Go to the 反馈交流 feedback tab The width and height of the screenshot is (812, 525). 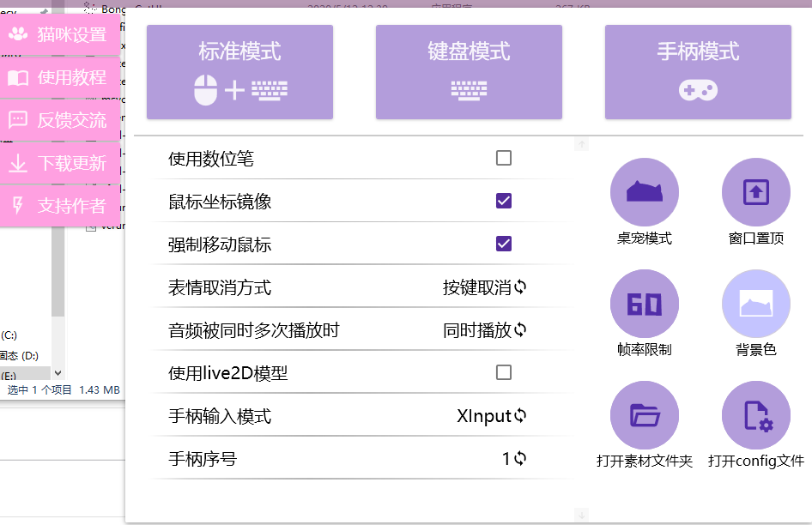(x=60, y=120)
